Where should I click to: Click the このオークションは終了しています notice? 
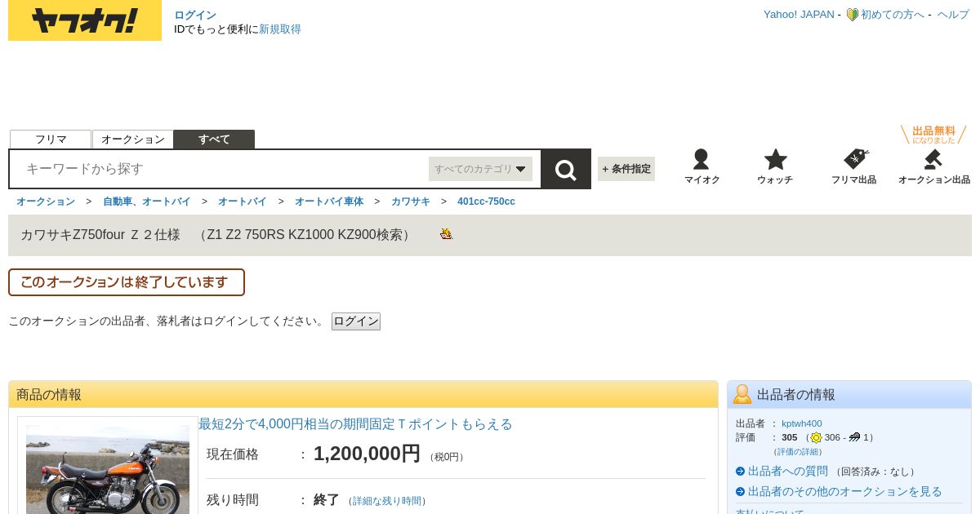(127, 282)
